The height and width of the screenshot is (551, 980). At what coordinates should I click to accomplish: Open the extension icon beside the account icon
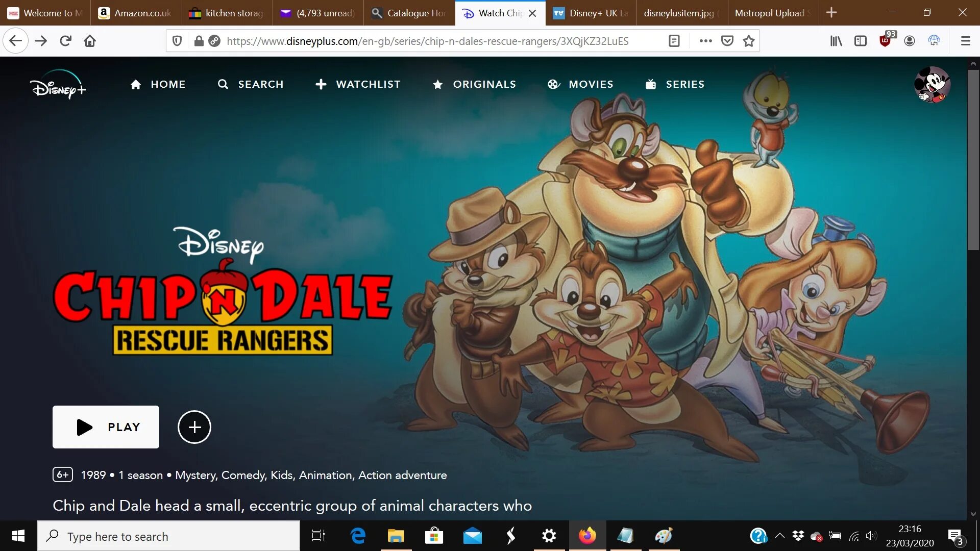pos(934,41)
